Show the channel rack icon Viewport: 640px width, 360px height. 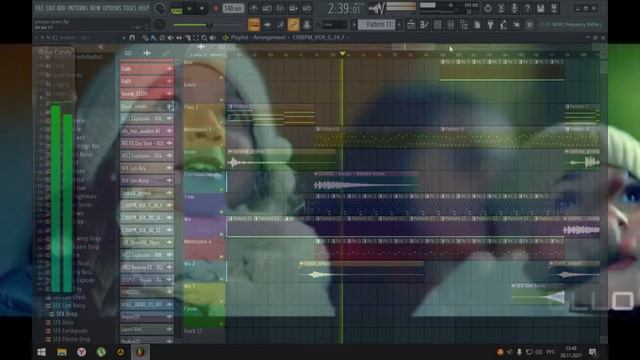437,25
